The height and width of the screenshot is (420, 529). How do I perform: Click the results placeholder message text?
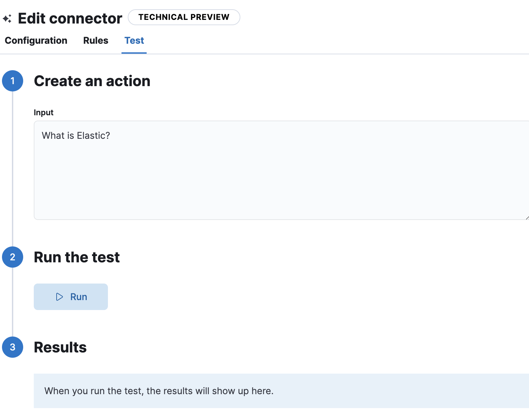click(x=159, y=391)
